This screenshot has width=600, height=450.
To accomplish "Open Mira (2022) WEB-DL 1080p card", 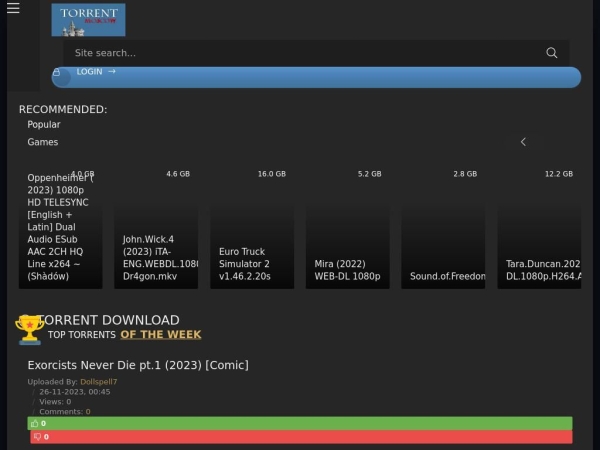I will [347, 228].
